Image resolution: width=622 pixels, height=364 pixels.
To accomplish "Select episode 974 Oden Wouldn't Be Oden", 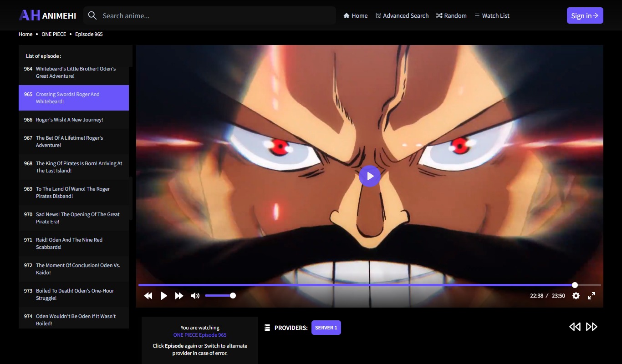I will pos(74,318).
